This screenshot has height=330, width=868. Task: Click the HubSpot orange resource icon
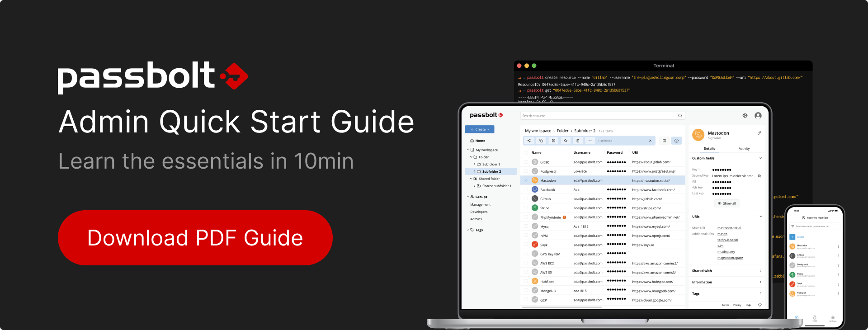point(535,281)
